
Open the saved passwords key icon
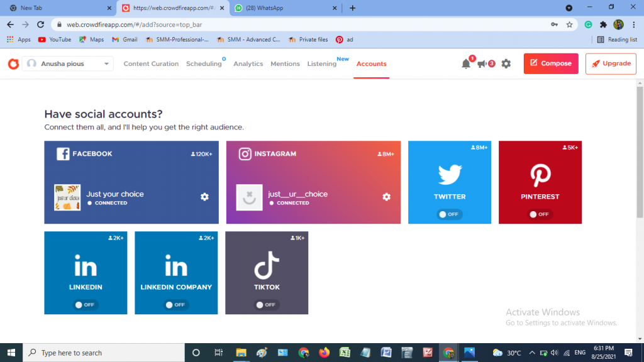point(555,25)
